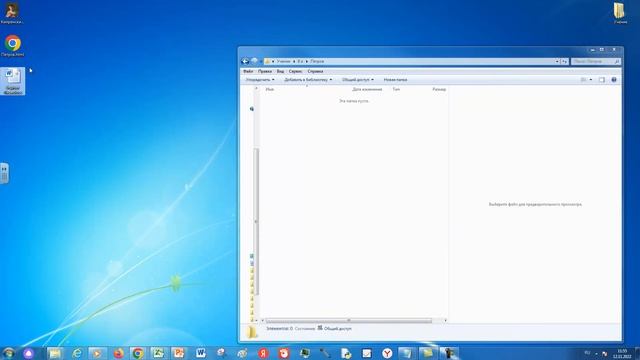
Task: Open the Google Chrome desktop shortcut
Action: [13, 45]
